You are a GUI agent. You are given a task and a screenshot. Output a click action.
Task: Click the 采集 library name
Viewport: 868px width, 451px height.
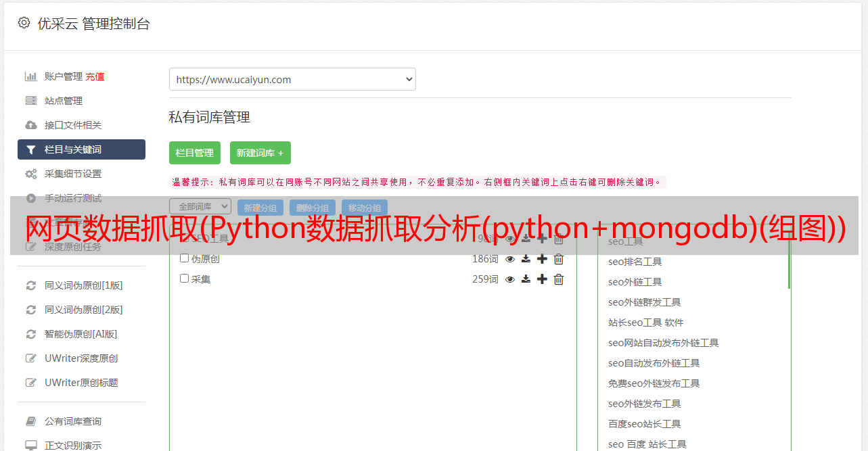tap(201, 279)
